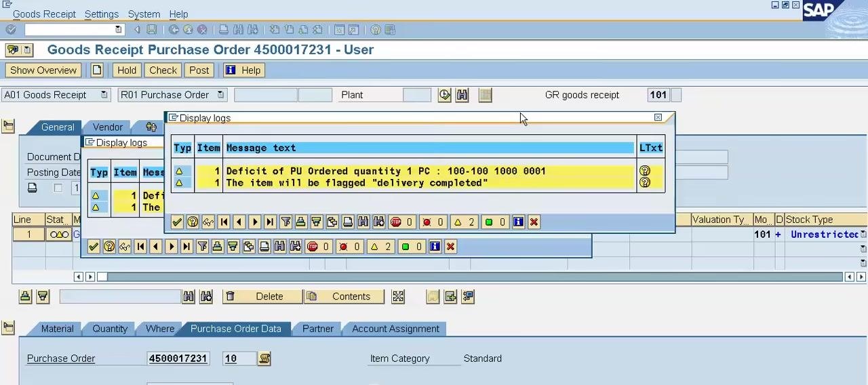Viewport: 868px width, 385px height.
Task: Show warning messages count 2 in front dialog
Action: 465,222
